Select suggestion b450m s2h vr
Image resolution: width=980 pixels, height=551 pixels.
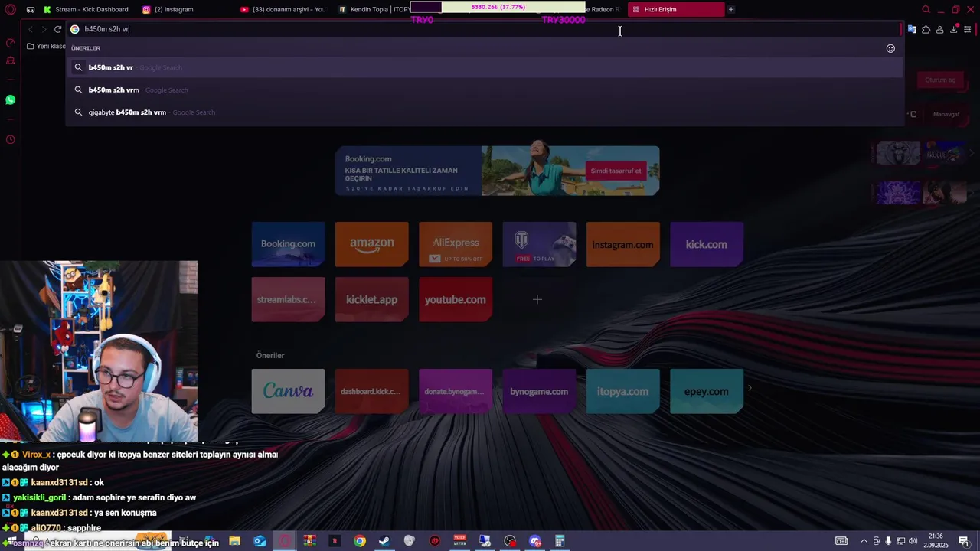(x=484, y=67)
